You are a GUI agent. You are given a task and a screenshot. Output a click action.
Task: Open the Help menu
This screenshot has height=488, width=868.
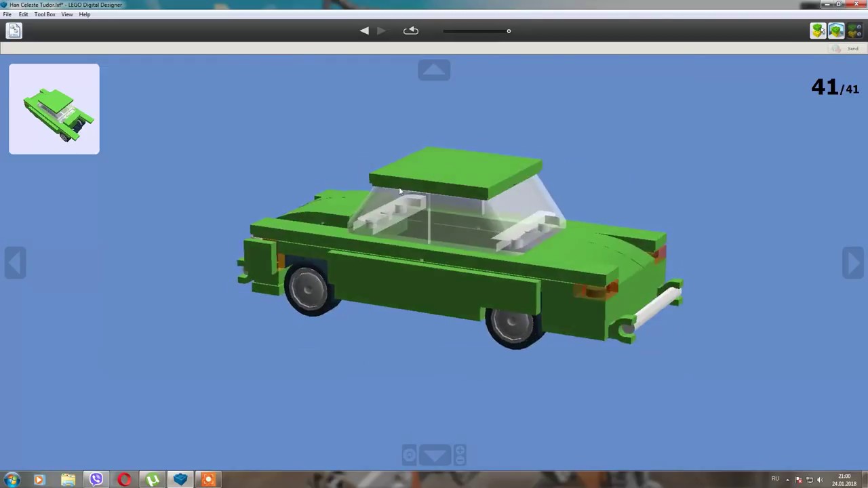[85, 14]
